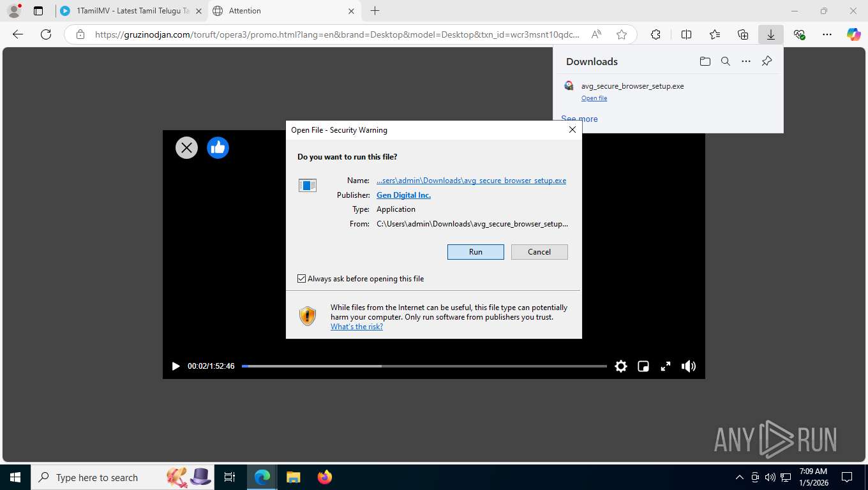Seek on the video progress bar
The height and width of the screenshot is (490, 868).
click(x=424, y=366)
